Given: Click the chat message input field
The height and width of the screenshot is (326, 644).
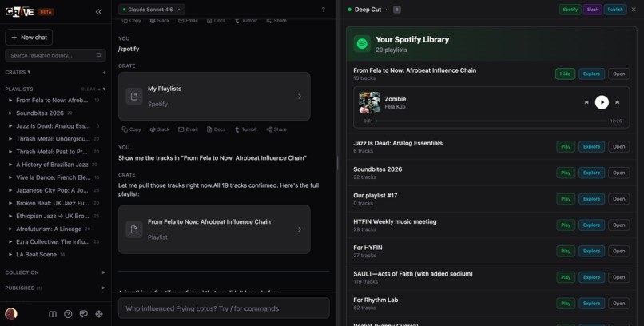Looking at the screenshot, I should [x=224, y=308].
